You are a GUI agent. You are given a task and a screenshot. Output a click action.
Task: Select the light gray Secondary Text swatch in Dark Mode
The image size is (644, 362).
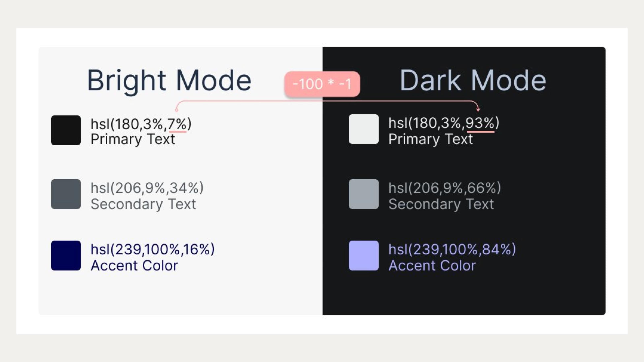point(363,194)
